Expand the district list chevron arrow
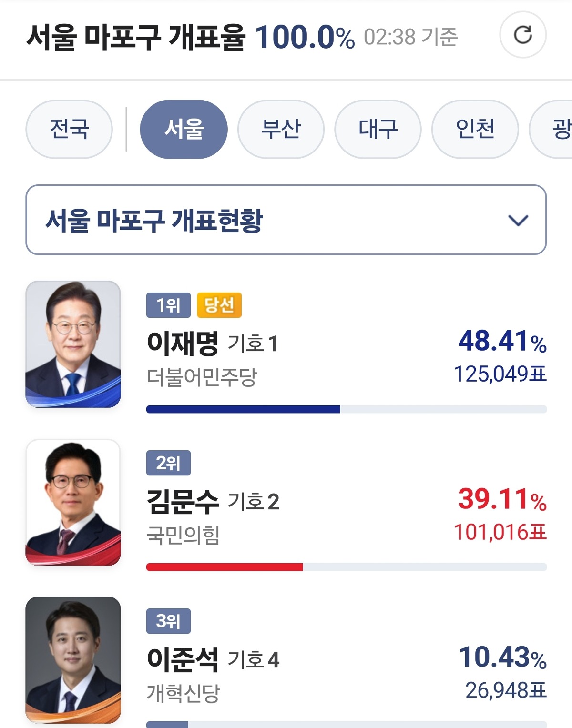The width and height of the screenshot is (572, 728). 518,220
